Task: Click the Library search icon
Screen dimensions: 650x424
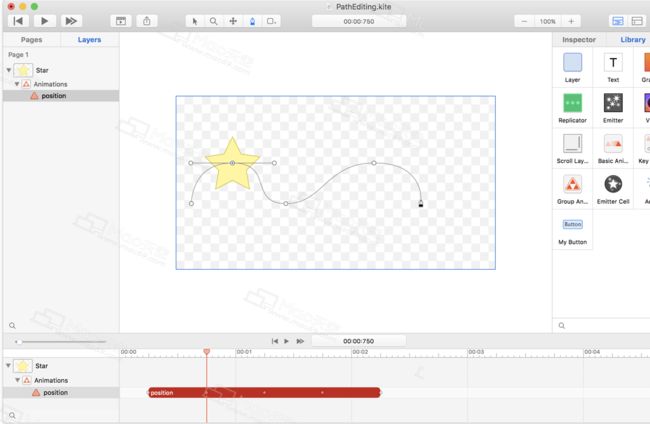Action: [562, 325]
